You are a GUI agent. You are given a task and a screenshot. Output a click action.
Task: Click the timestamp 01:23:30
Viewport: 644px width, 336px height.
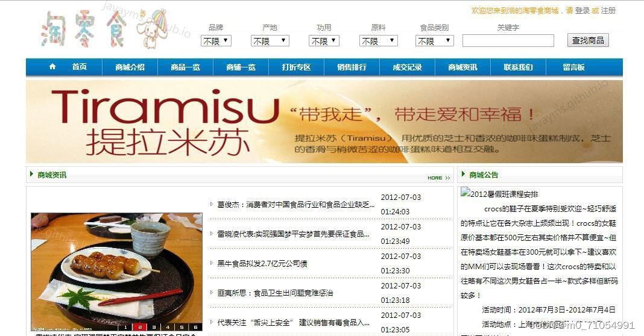click(x=395, y=271)
